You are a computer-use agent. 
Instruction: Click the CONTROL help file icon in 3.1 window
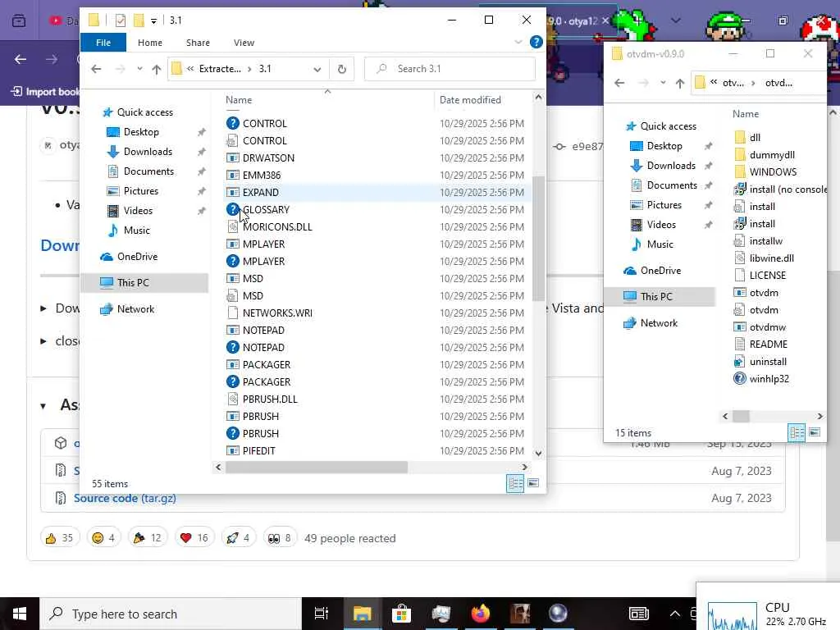[x=232, y=123]
